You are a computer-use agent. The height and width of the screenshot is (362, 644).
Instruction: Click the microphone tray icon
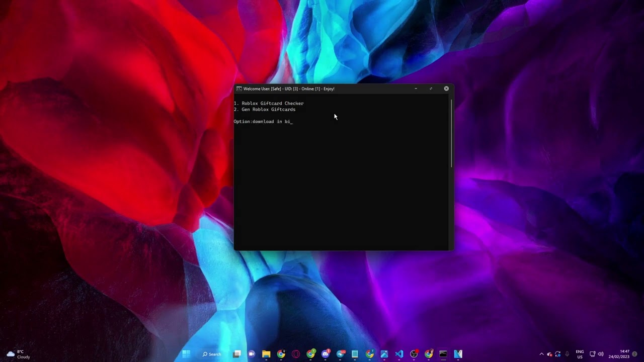(x=567, y=354)
